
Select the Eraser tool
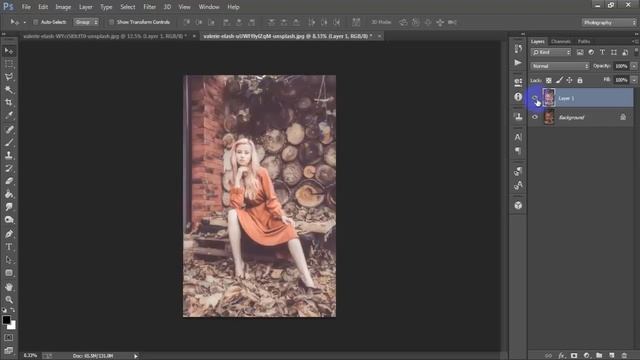(9, 181)
